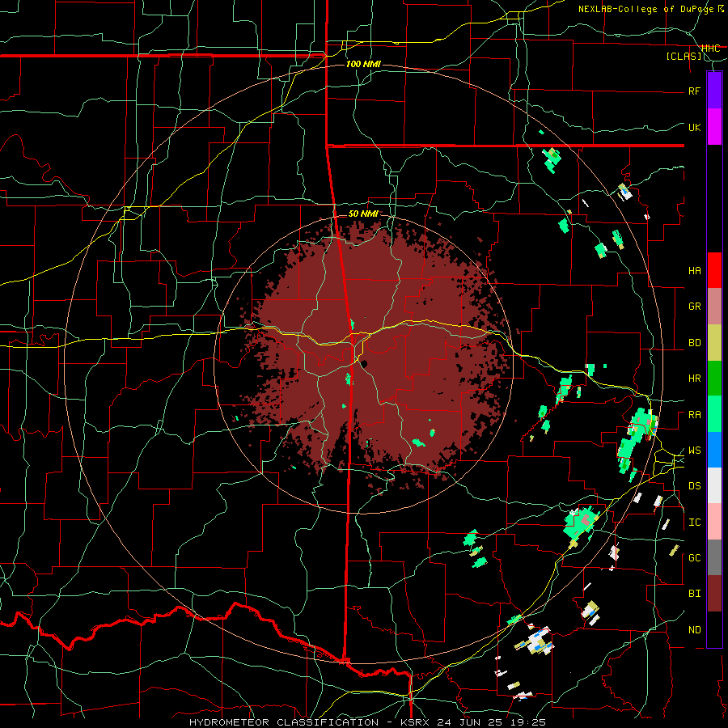Click the RA legend label

coord(694,414)
